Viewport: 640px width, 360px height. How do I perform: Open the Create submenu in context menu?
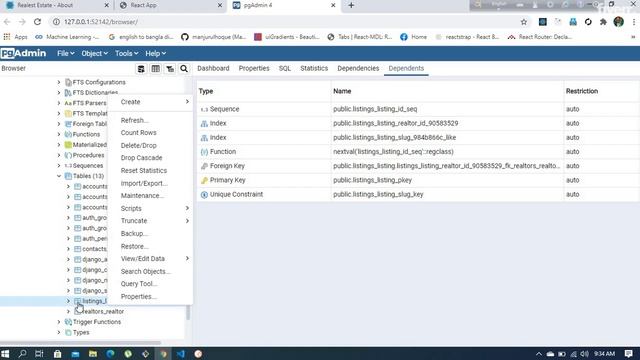pos(151,102)
